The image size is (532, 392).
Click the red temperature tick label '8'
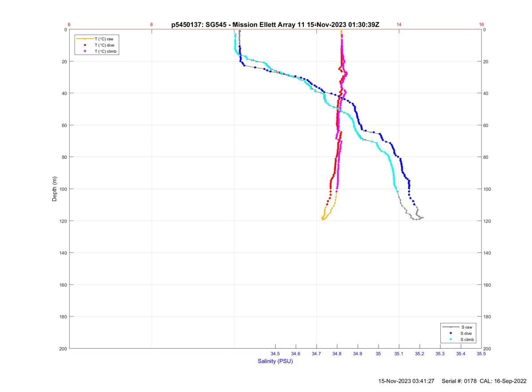[x=152, y=25]
